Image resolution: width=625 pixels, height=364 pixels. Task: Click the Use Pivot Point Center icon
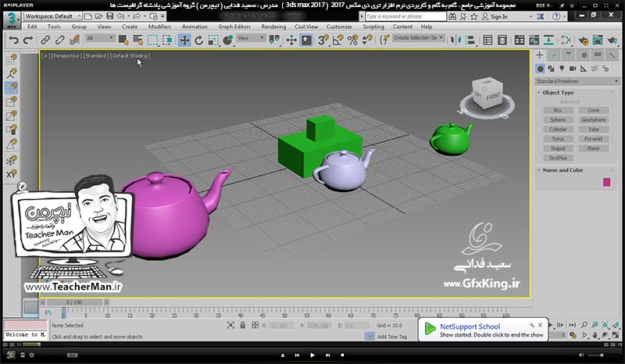[274, 40]
